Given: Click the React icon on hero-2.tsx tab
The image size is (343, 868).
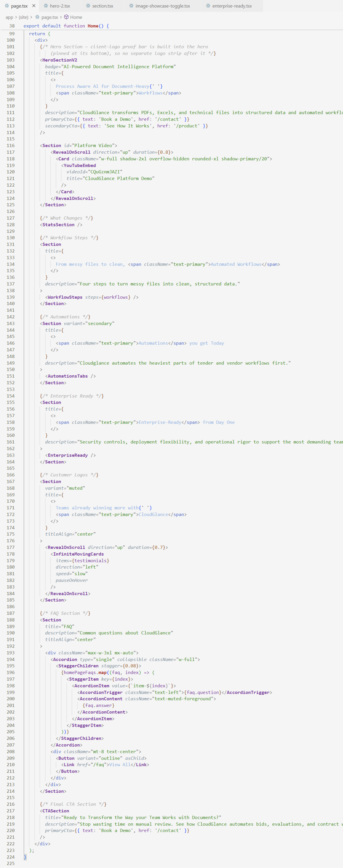Looking at the screenshot, I should tap(46, 6).
